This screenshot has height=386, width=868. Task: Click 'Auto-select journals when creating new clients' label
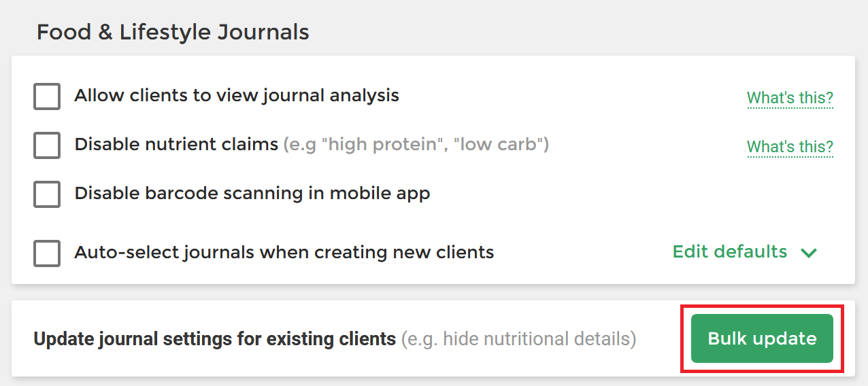tap(284, 253)
